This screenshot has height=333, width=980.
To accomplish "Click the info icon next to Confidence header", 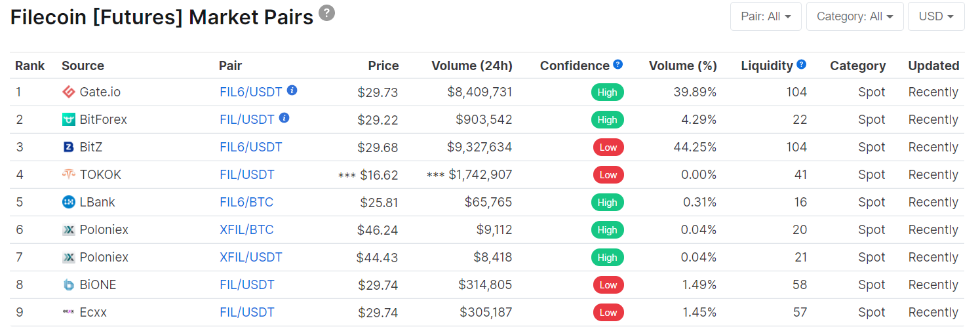I will click(x=617, y=65).
